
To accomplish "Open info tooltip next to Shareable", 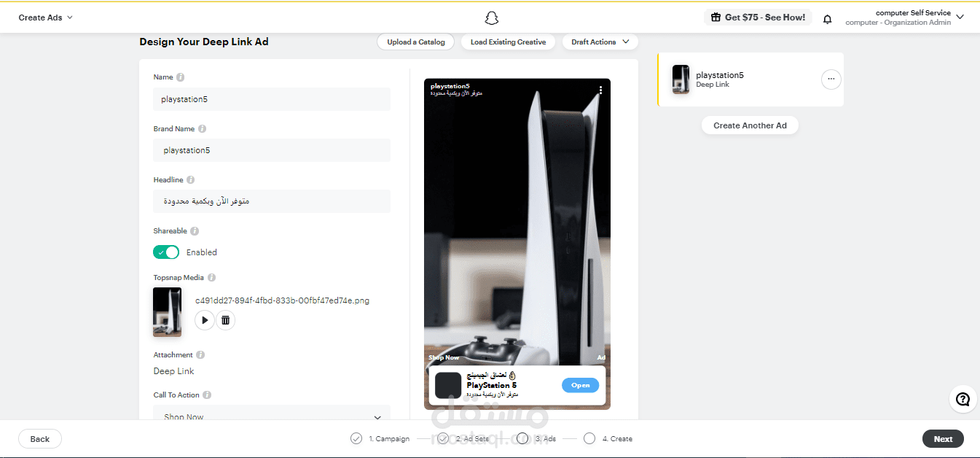I will [x=195, y=231].
